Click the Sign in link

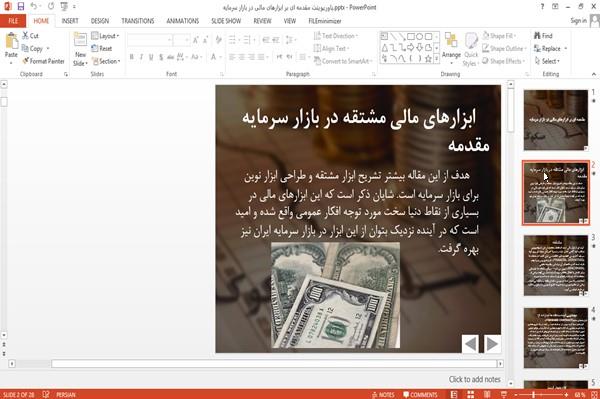coord(578,21)
